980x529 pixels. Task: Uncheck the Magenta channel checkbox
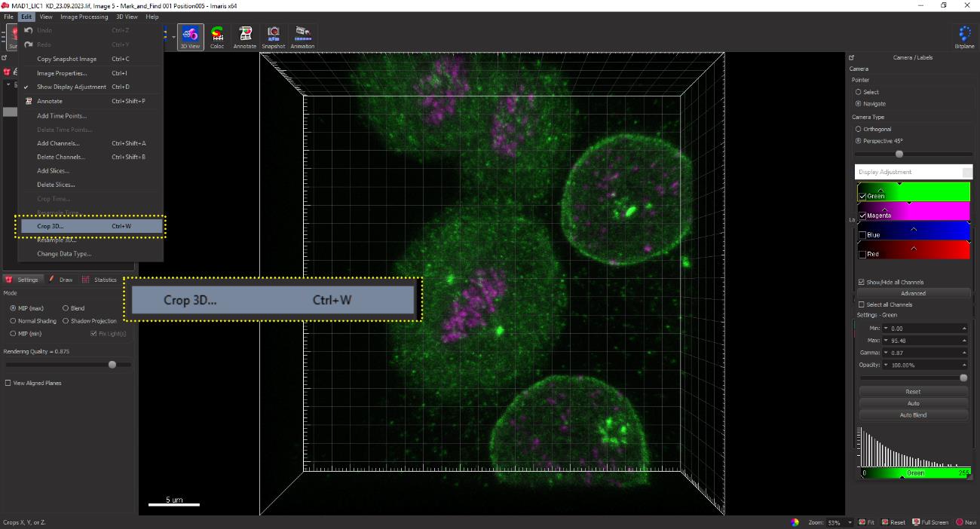coord(862,216)
